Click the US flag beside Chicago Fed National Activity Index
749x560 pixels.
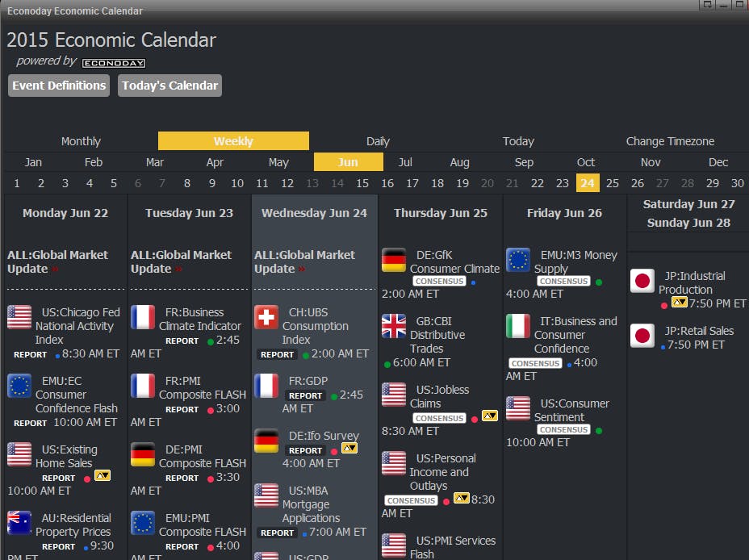pos(19,317)
